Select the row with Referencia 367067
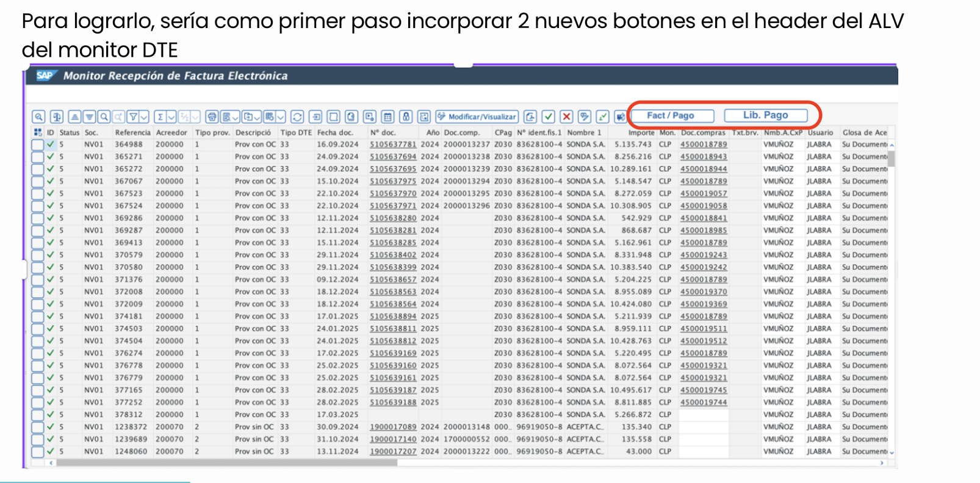This screenshot has width=980, height=483. coord(37,181)
